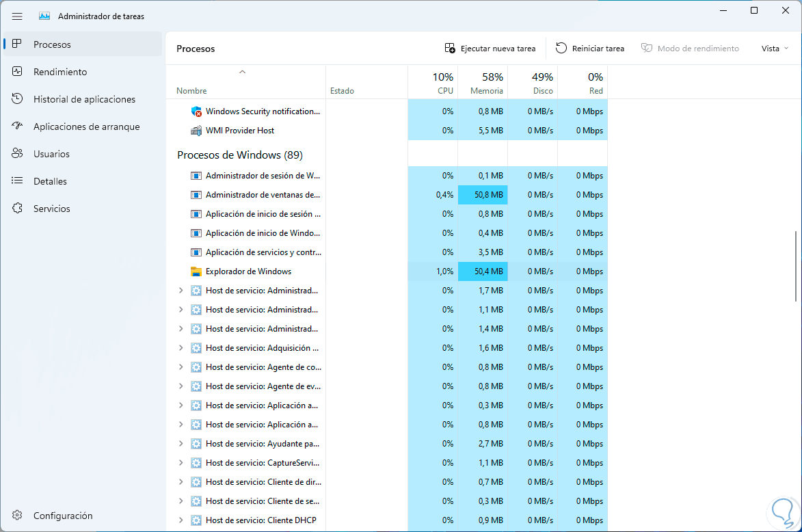Viewport: 802px width, 532px height.
Task: Click the Ejecutar nueva tarea icon
Action: coord(450,48)
